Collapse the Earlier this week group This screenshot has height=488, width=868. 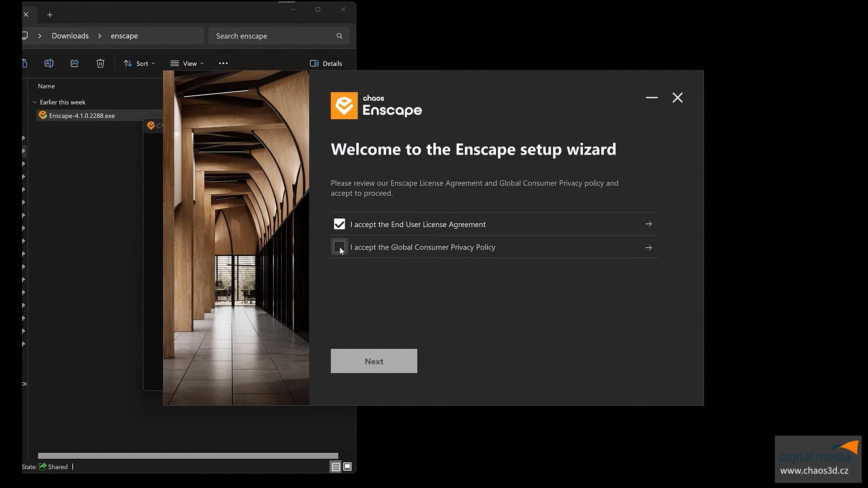(35, 103)
